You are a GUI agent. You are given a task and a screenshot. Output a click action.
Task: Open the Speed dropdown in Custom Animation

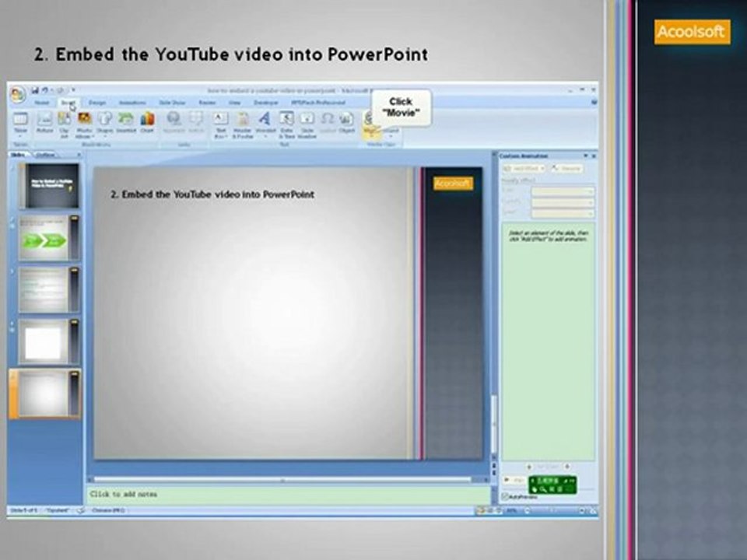pos(563,213)
